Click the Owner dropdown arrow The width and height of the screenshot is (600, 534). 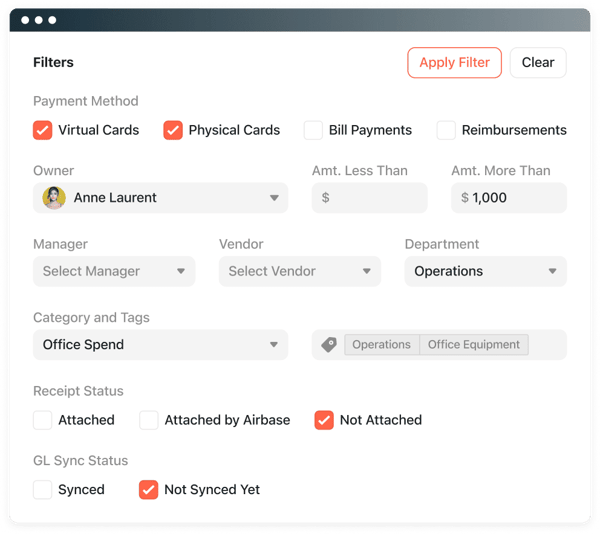pyautogui.click(x=274, y=198)
